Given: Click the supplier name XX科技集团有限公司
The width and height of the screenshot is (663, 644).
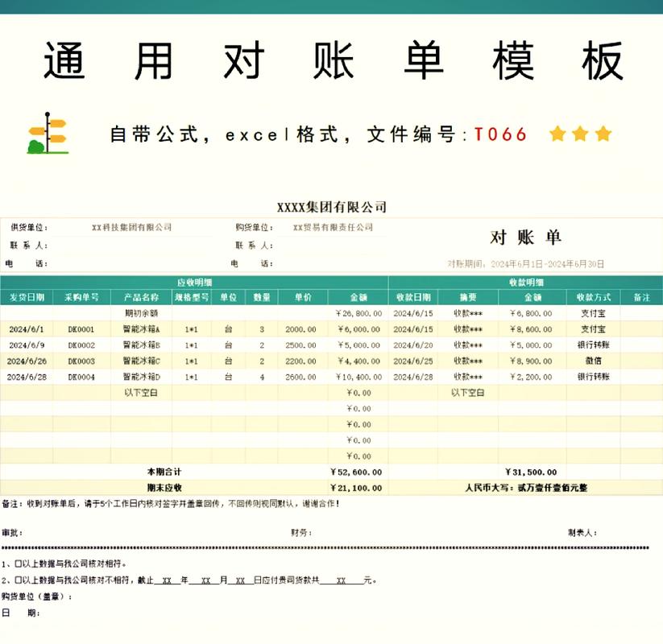Looking at the screenshot, I should (x=132, y=227).
